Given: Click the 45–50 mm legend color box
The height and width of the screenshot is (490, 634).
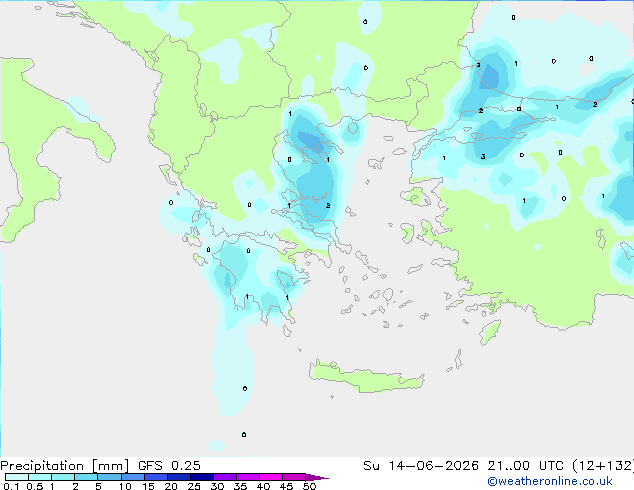Looking at the screenshot, I should (294, 477).
